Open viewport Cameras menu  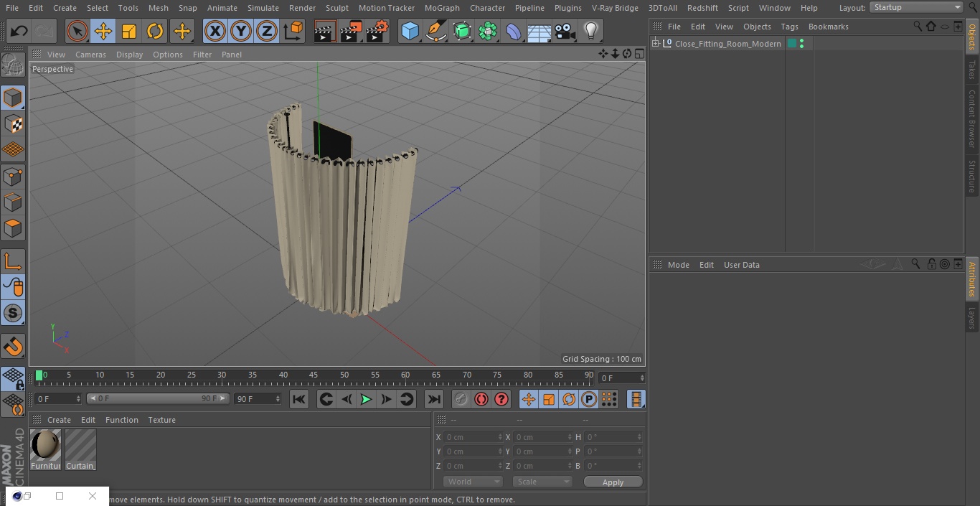[90, 55]
